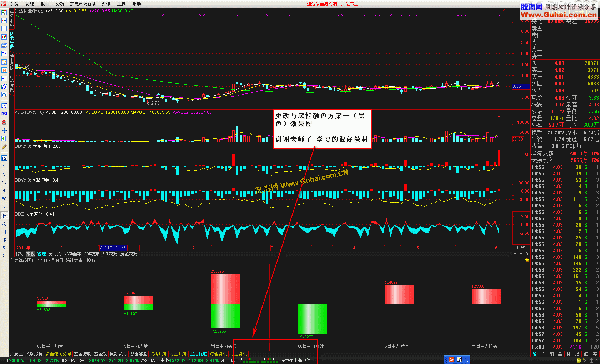Click the quote list icon in sidebar
The height and width of the screenshot is (364, 600).
4,20
